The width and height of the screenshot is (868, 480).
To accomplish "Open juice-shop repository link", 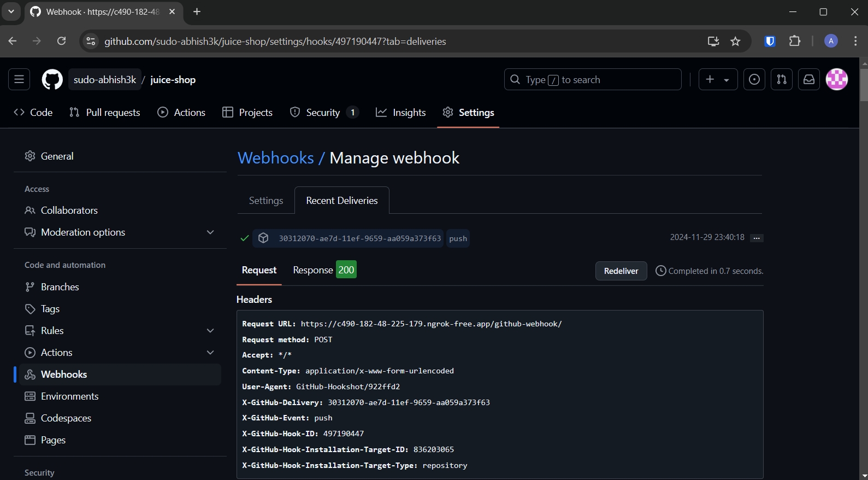I will tap(173, 80).
